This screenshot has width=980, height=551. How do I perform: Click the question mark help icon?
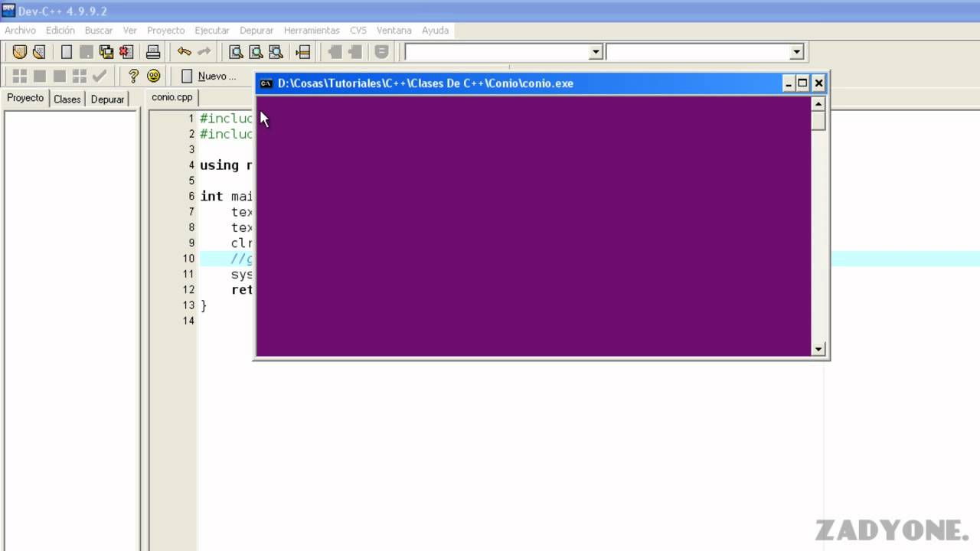[133, 76]
